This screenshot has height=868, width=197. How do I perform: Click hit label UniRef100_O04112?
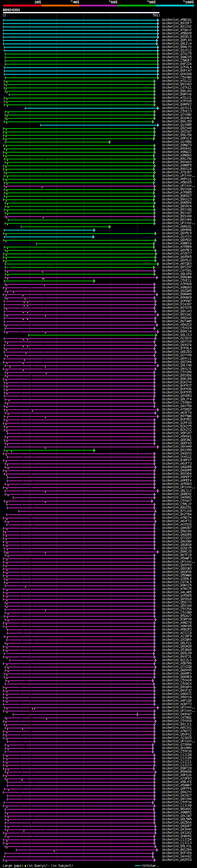177,457
